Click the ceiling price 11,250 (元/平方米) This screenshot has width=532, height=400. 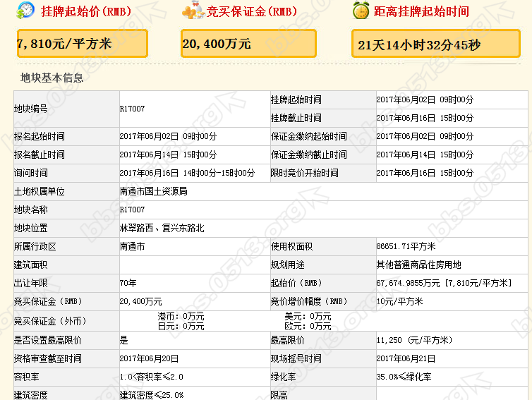coord(415,340)
